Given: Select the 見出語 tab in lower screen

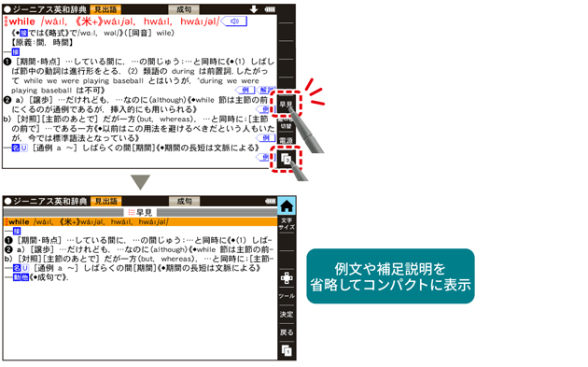Looking at the screenshot, I should 105,202.
